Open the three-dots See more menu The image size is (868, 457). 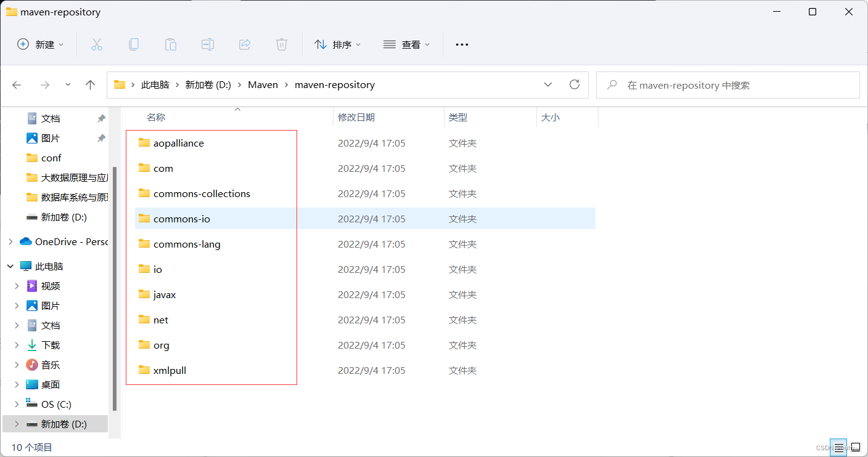462,44
